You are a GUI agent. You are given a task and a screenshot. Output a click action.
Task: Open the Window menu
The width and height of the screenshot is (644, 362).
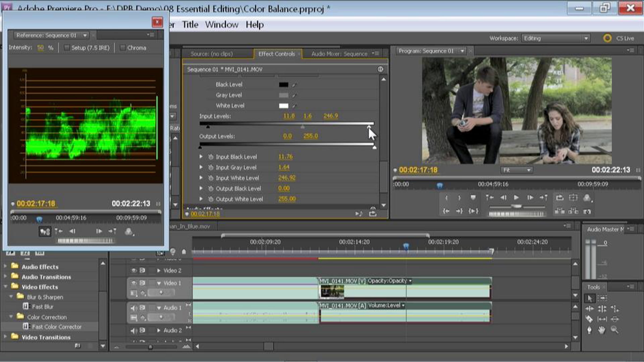[221, 25]
